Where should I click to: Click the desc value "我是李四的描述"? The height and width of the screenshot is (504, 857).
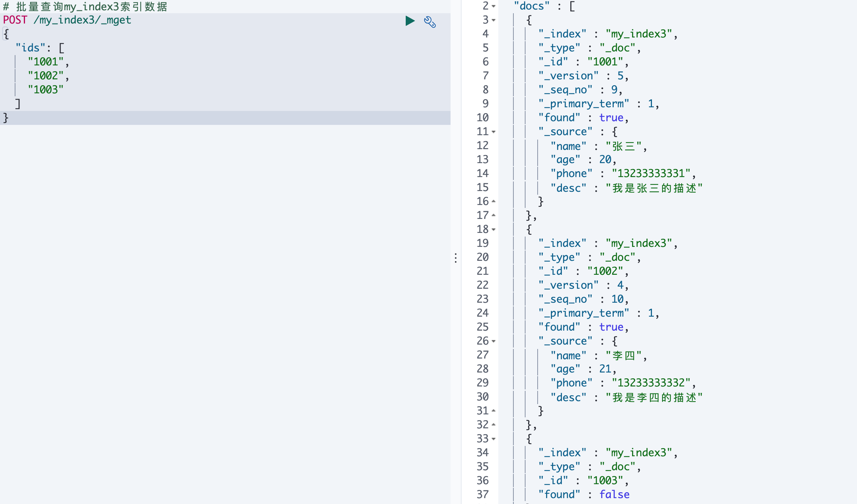tap(654, 397)
